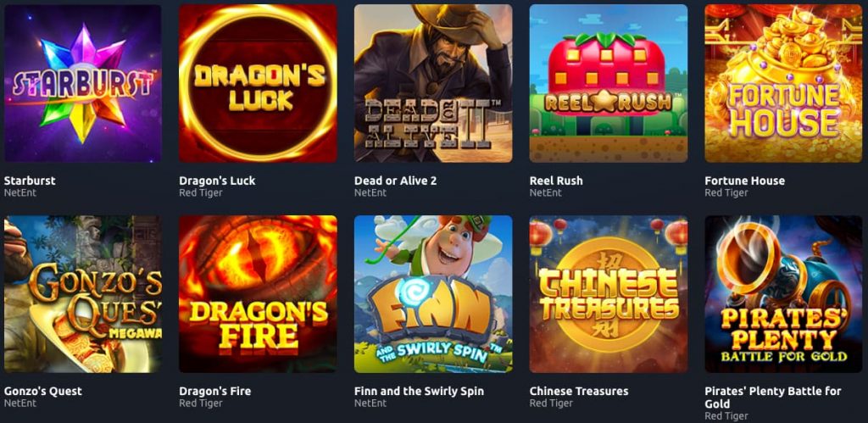Open the Starburst game thumbnail
Viewport: 868px width, 423px height.
[82, 84]
